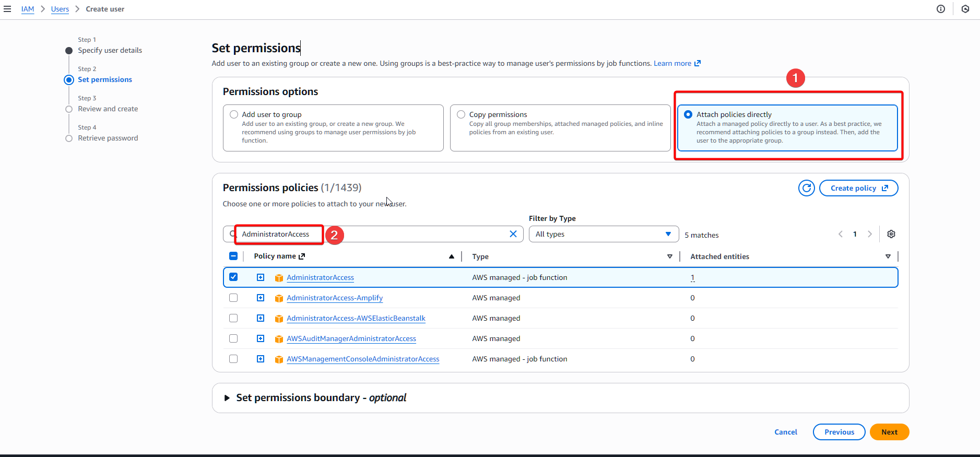Click the info panel icon in header
This screenshot has width=980, height=457.
[940, 9]
